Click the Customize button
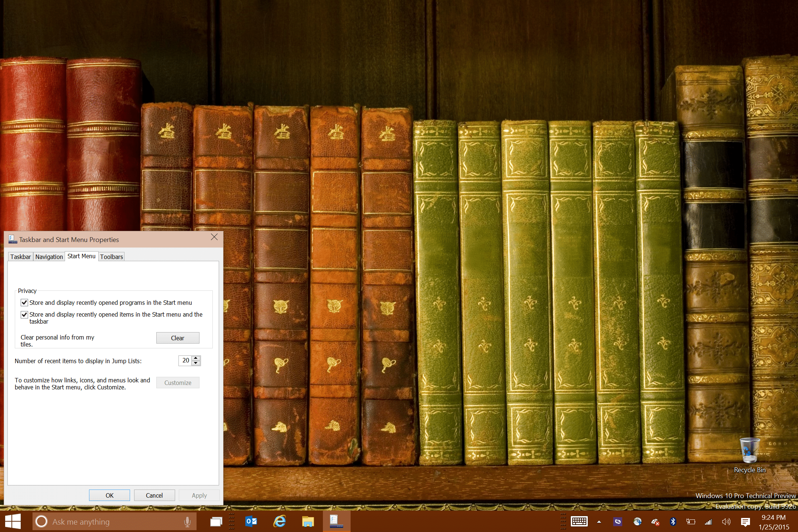The width and height of the screenshot is (798, 532). pos(178,383)
